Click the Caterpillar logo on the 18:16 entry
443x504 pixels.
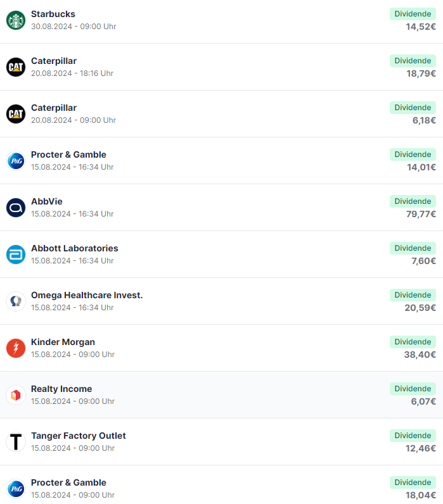[16, 67]
